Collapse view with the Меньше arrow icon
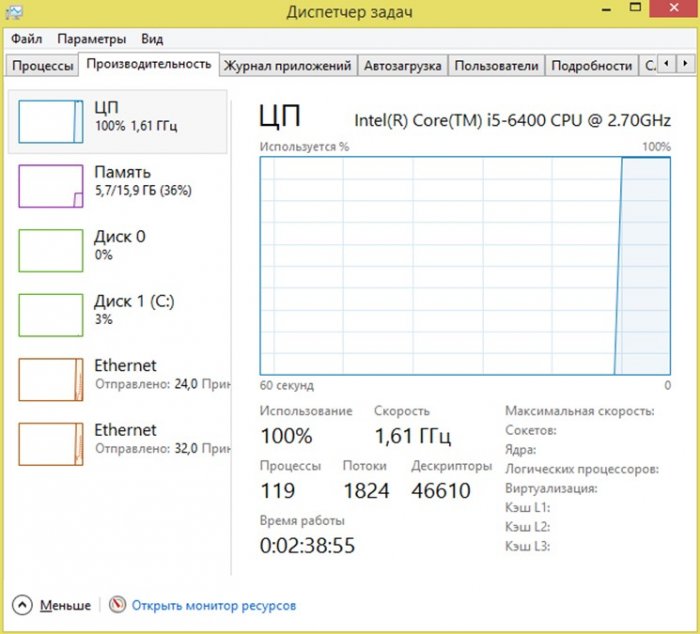The image size is (700, 634). pos(23,605)
